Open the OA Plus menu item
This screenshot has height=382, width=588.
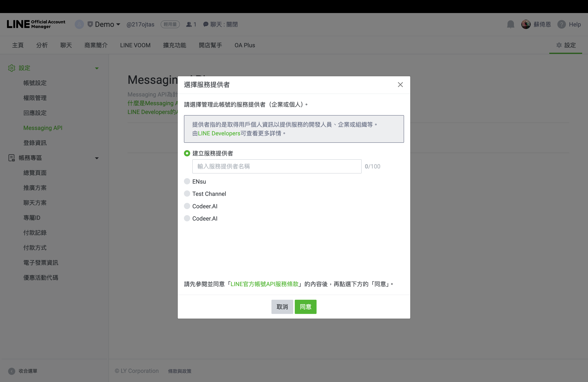click(245, 45)
